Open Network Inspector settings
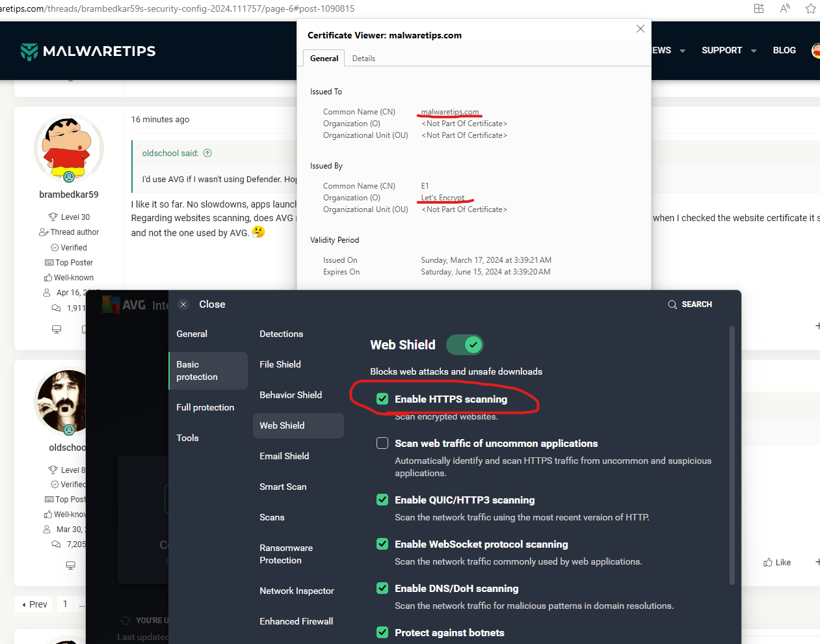The height and width of the screenshot is (644, 820). click(297, 591)
